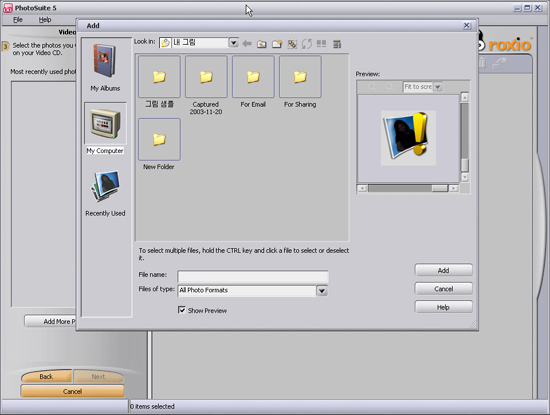Click the Help button in the dialog
Image resolution: width=550 pixels, height=415 pixels.
443,307
